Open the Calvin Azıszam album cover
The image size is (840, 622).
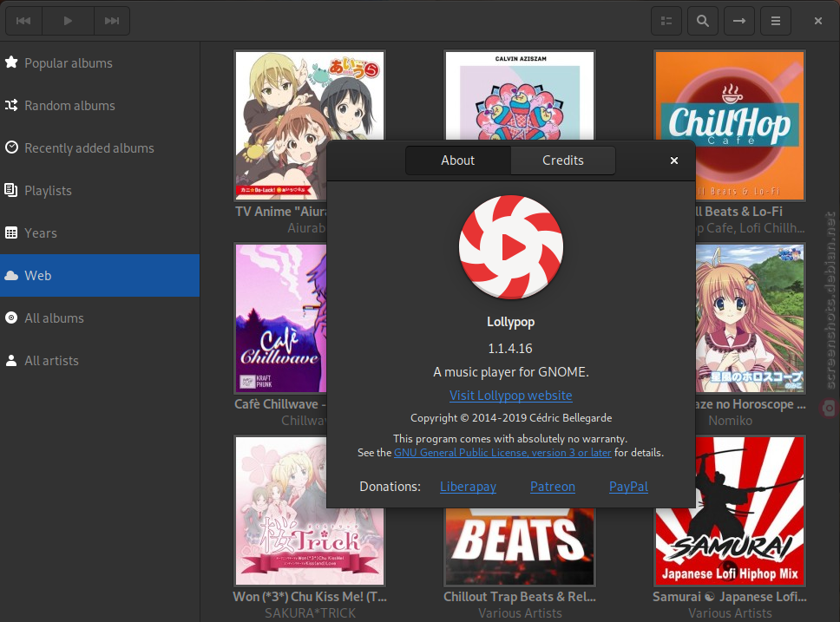(520, 95)
